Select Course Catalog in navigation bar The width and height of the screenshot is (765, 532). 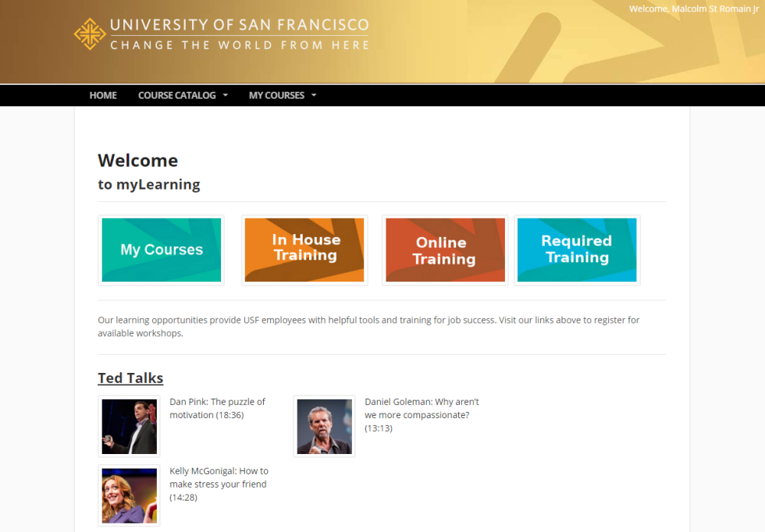click(176, 95)
